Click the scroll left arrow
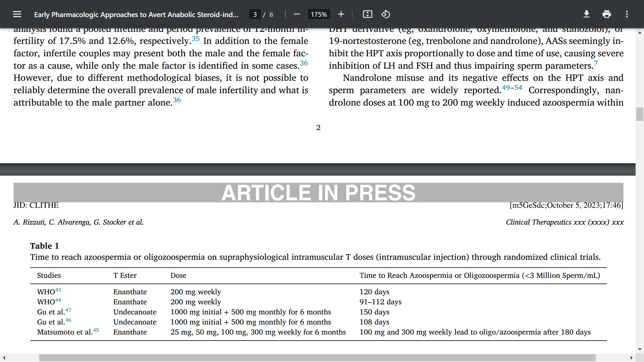 point(4,358)
